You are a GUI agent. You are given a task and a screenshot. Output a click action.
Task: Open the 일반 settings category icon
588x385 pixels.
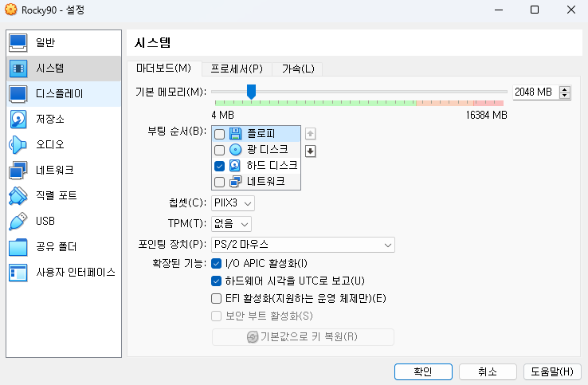(18, 42)
